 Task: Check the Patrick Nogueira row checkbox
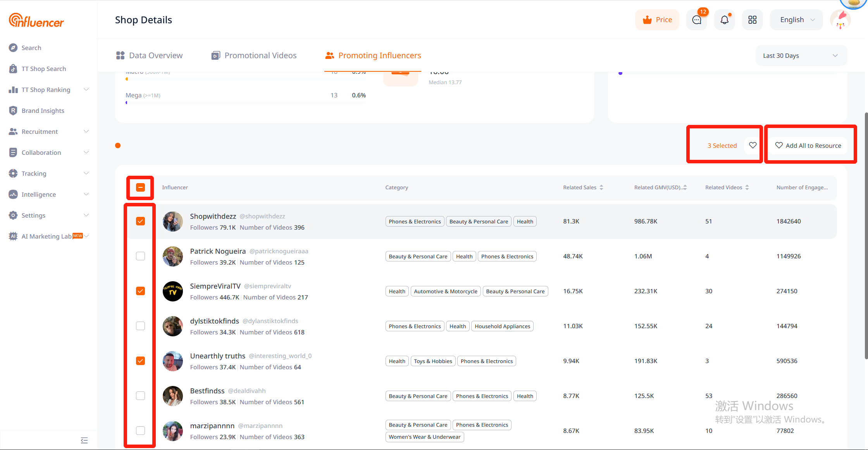pyautogui.click(x=141, y=256)
